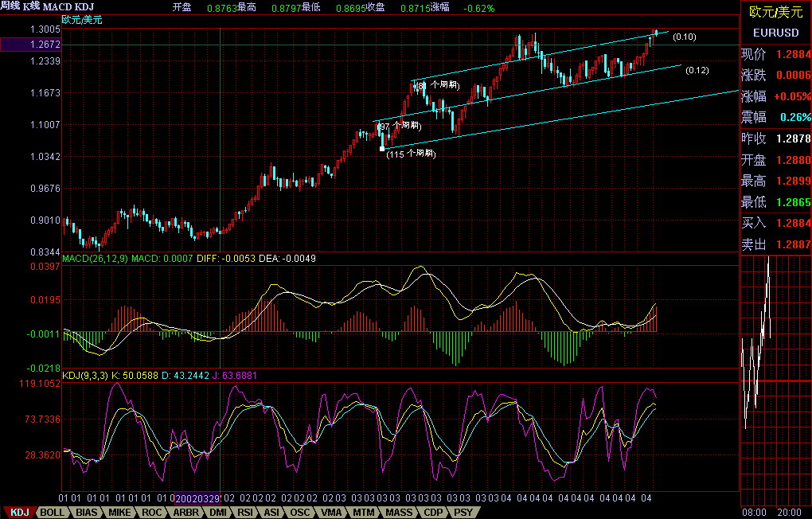Click the 涨跌 change row
This screenshot has width=812, height=519.
pyautogui.click(x=775, y=76)
